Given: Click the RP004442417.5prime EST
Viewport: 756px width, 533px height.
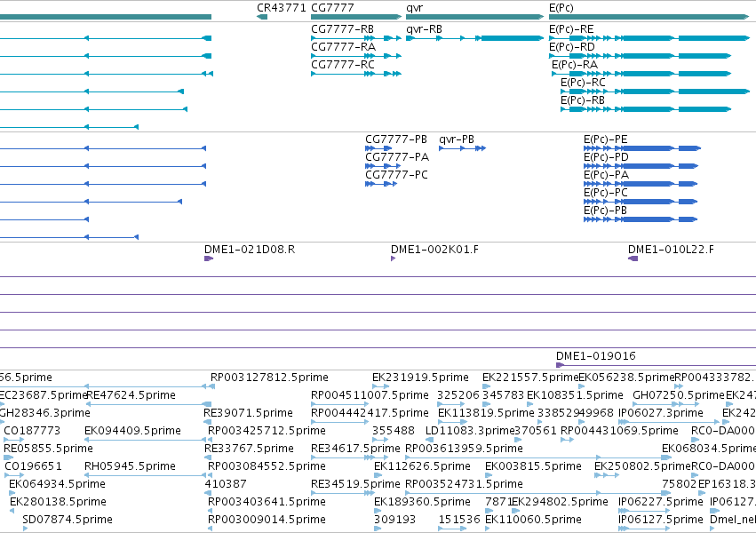Looking at the screenshot, I should [x=340, y=422].
